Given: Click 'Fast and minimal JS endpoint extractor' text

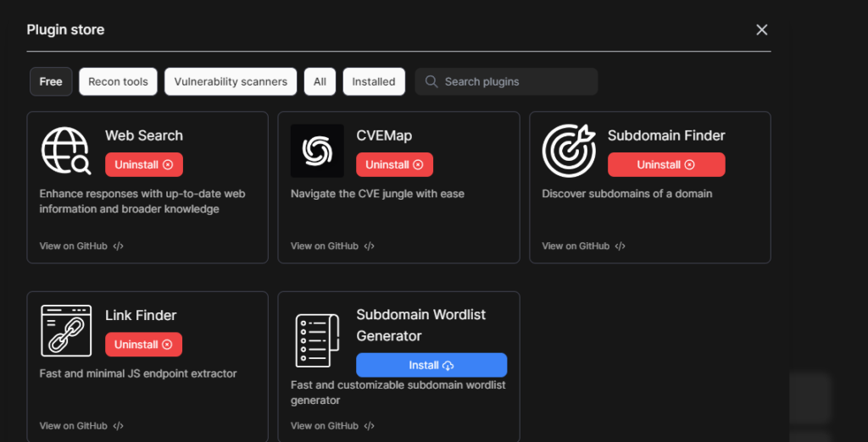Looking at the screenshot, I should coord(138,374).
